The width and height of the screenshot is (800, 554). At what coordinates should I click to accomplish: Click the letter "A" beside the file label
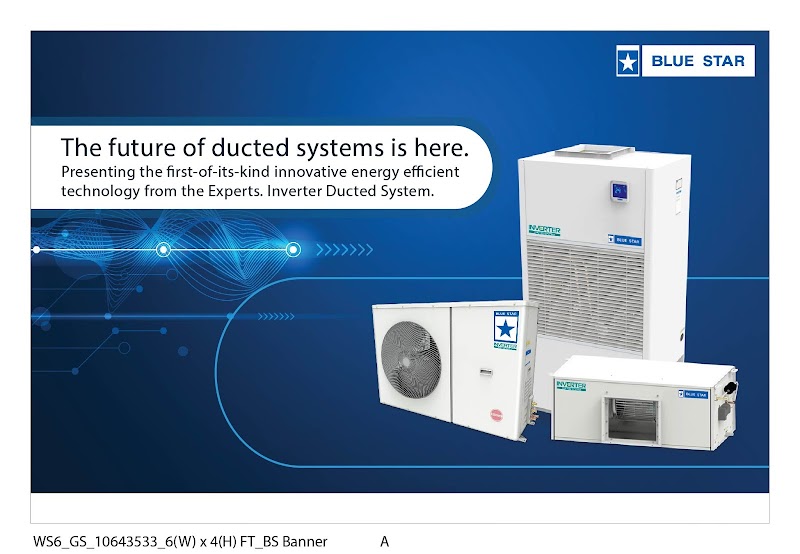click(x=384, y=541)
